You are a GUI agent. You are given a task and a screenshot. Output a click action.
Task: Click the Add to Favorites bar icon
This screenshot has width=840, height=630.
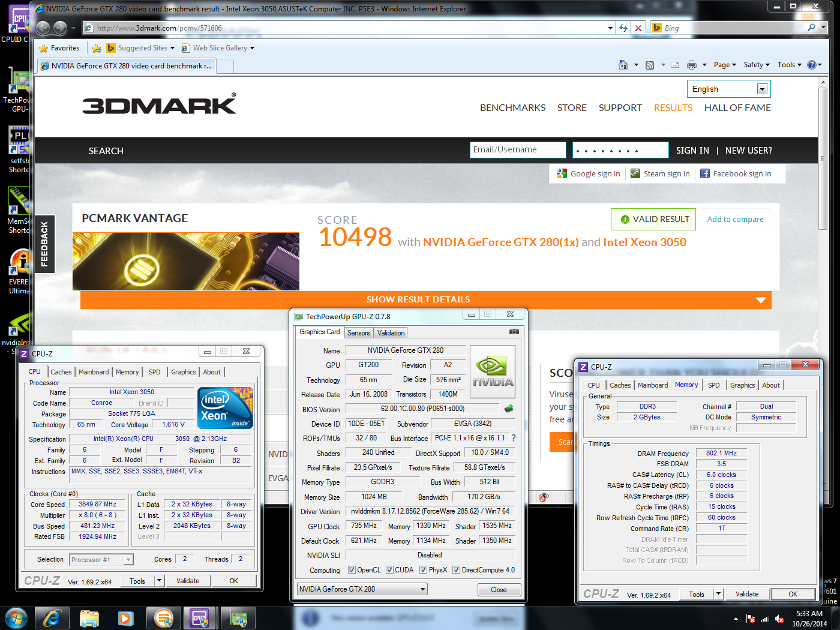point(96,48)
